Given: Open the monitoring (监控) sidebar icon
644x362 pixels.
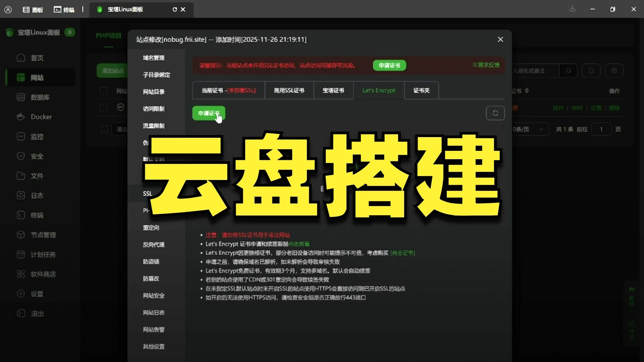Looking at the screenshot, I should pos(21,136).
